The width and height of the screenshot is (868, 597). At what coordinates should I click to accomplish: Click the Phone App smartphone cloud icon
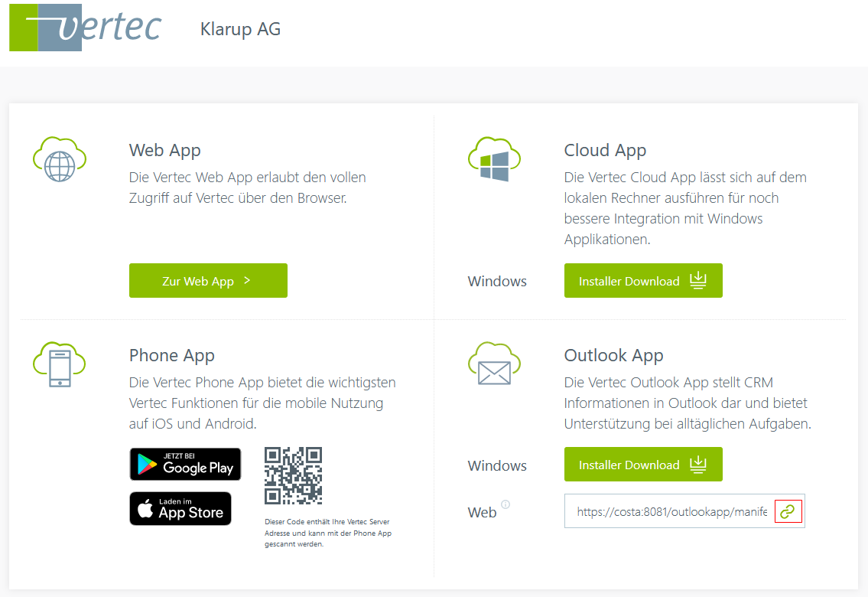59,364
